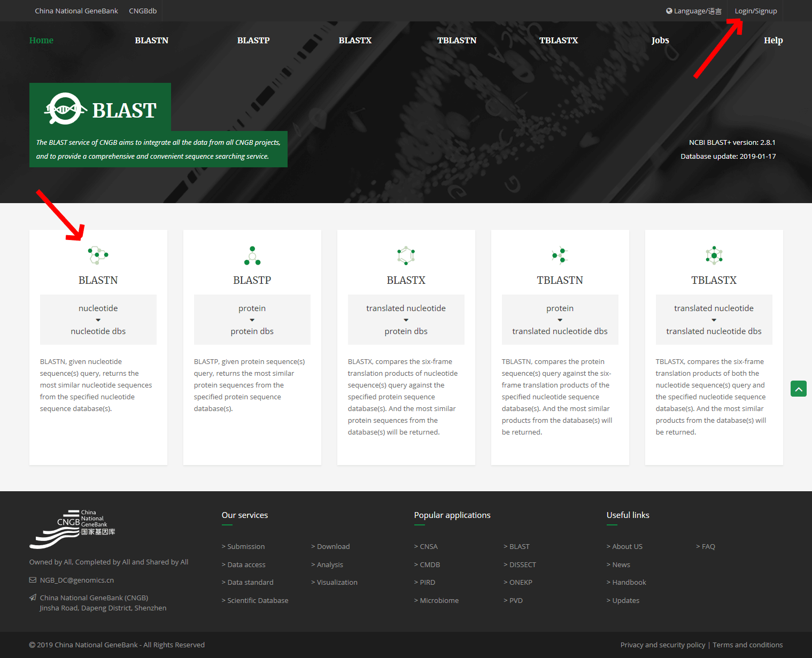Click protein to translated nucleotide dbs box
This screenshot has height=658, width=812.
[560, 320]
